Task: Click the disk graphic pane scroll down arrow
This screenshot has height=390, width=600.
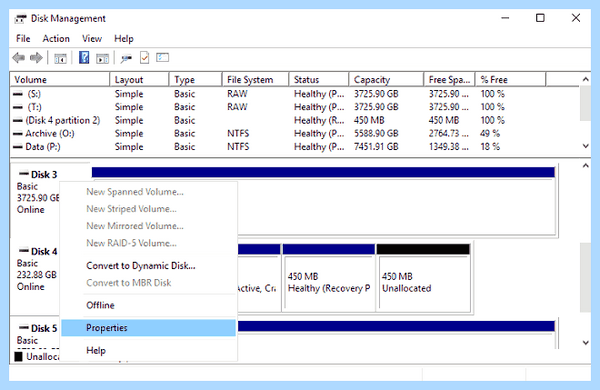Action: pos(585,343)
